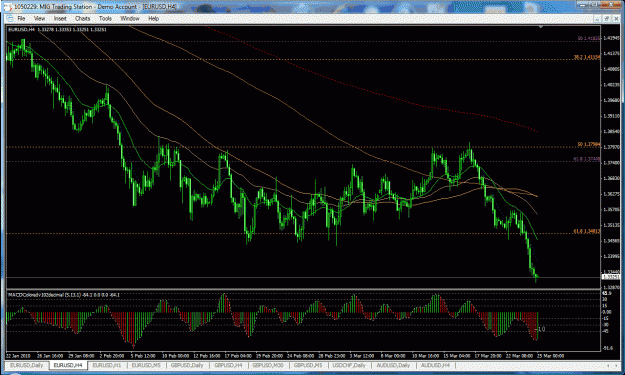
Task: Open the GBPUSD,M5 chart tab
Action: pyautogui.click(x=308, y=365)
